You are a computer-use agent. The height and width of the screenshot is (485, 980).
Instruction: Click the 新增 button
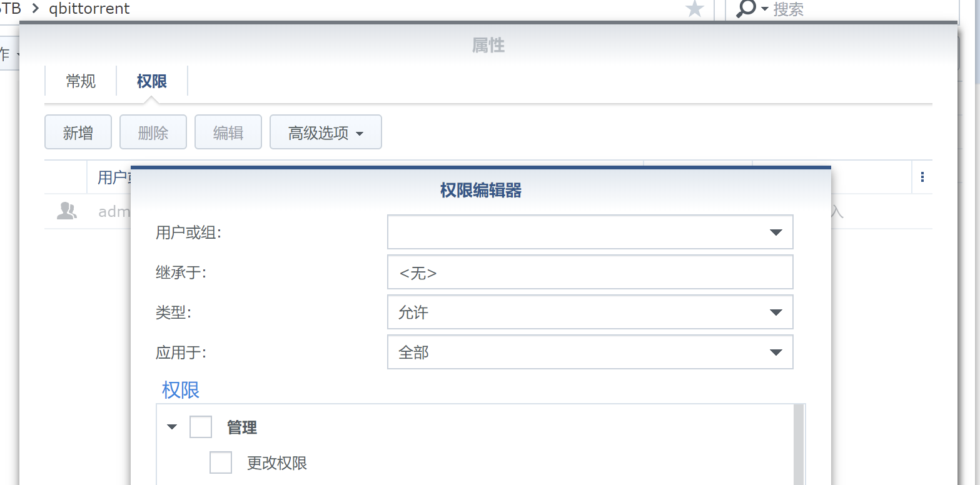coord(78,132)
